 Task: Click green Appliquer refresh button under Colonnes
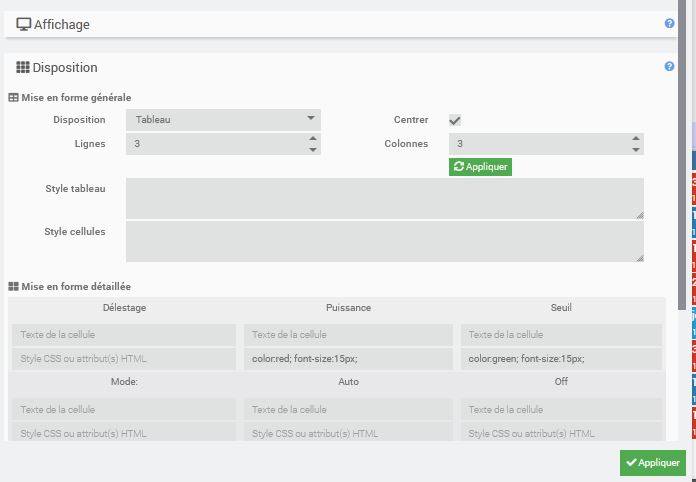tap(480, 167)
